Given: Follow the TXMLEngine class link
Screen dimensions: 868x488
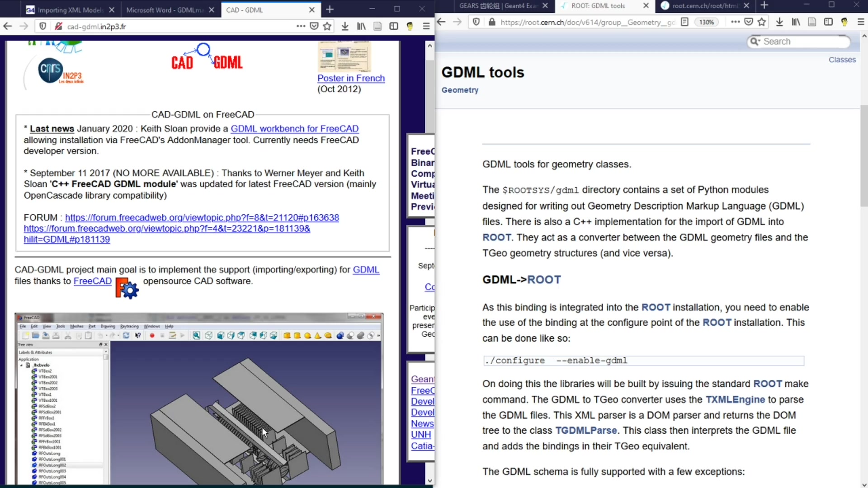Looking at the screenshot, I should tap(735, 399).
